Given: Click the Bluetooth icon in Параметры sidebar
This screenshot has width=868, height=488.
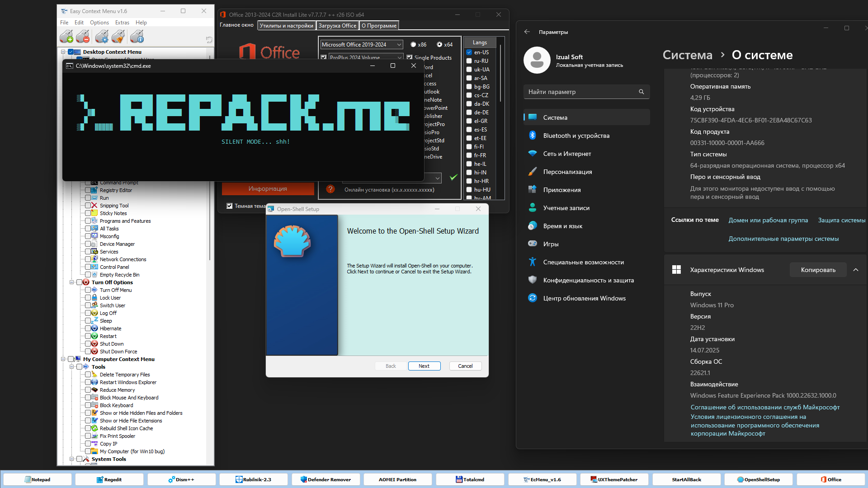Looking at the screenshot, I should click(533, 136).
